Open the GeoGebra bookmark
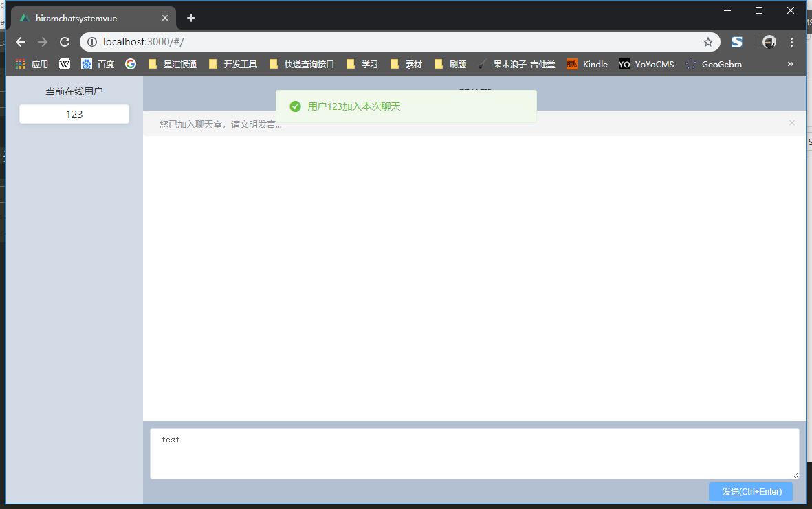This screenshot has height=509, width=812. [713, 64]
